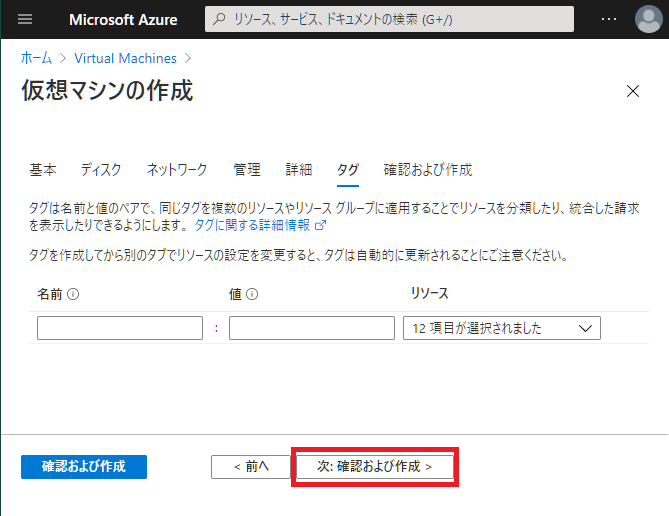
Task: Click the blue 確認および作成 button
Action: coord(84,466)
